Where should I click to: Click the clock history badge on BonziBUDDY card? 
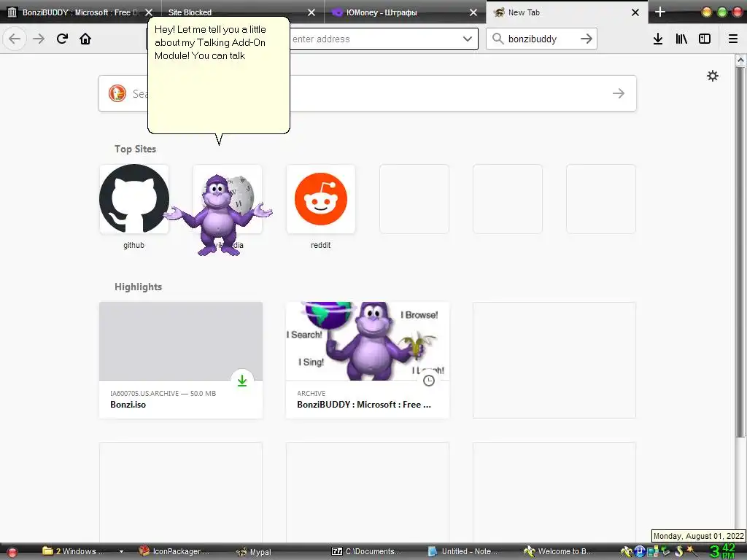429,381
